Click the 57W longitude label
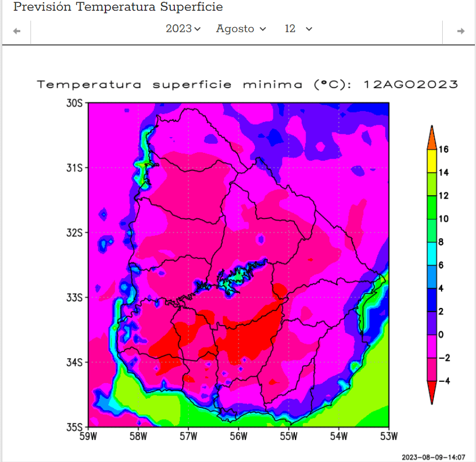The width and height of the screenshot is (476, 462). 188,437
